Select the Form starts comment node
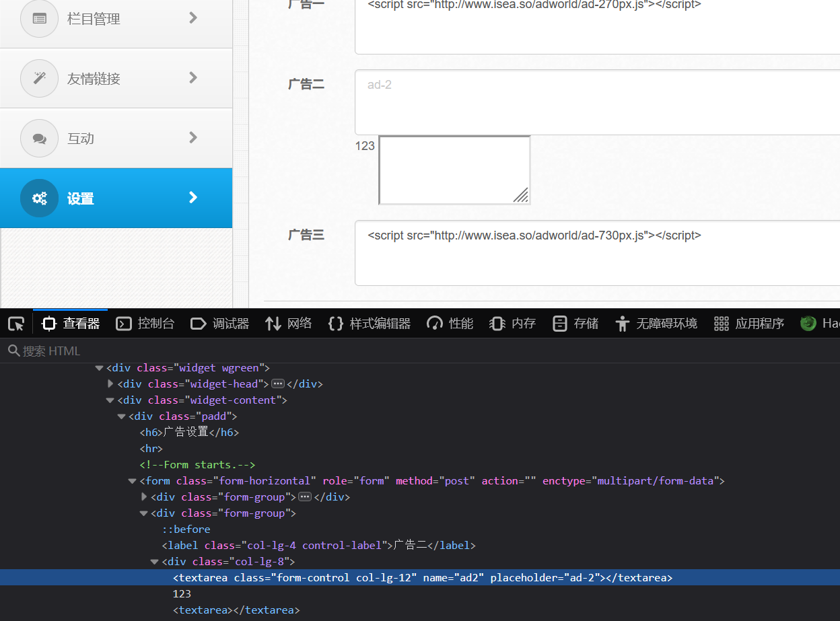 (x=198, y=465)
